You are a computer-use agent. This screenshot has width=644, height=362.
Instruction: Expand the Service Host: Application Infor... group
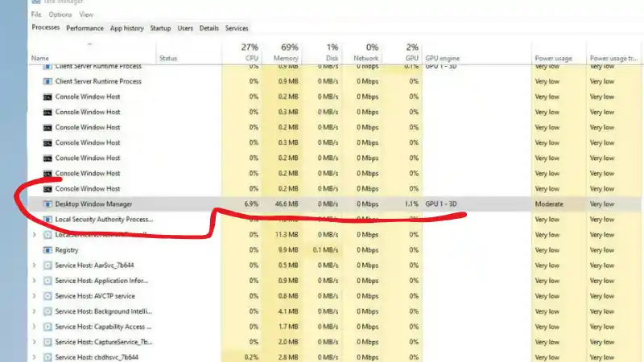[35, 281]
